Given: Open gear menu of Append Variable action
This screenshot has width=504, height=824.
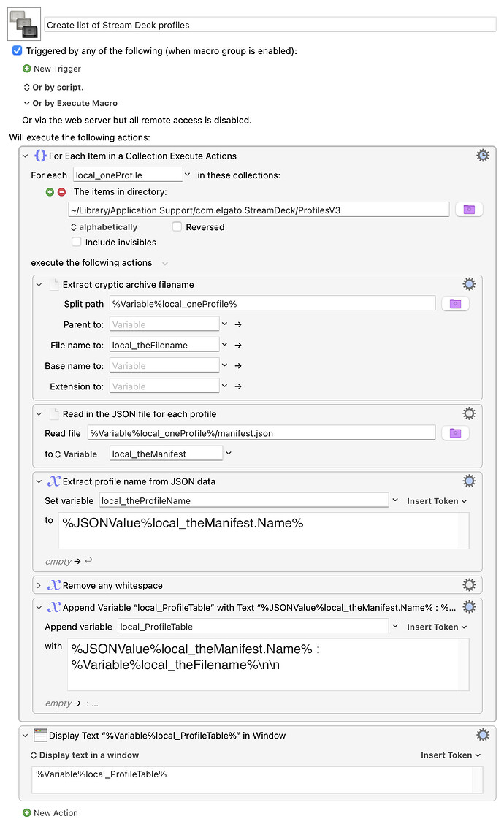Looking at the screenshot, I should [469, 607].
